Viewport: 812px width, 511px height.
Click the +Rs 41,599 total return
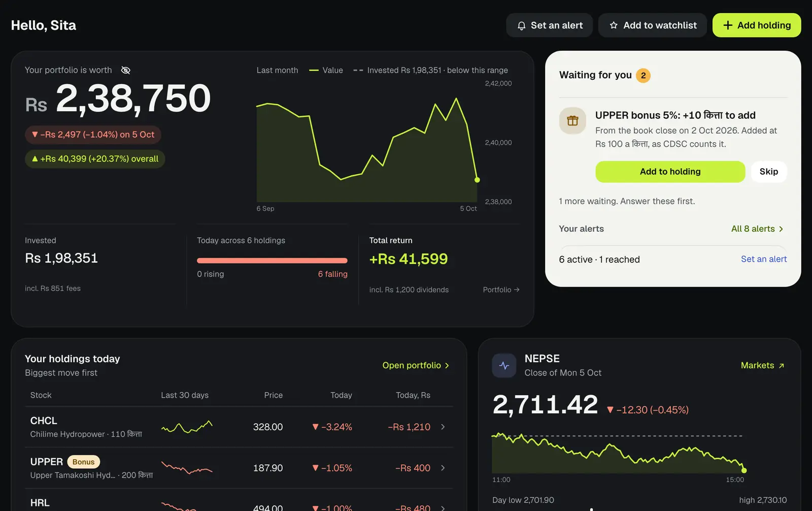(x=409, y=259)
